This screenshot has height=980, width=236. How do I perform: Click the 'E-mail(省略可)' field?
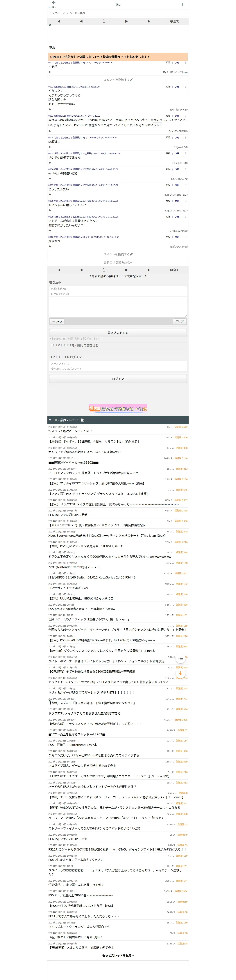[118, 294]
